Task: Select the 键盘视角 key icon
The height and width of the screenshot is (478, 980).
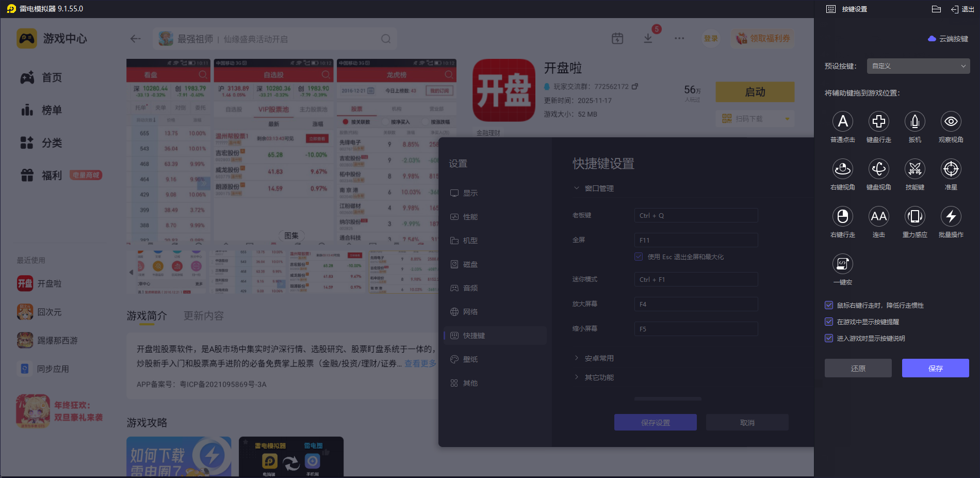Action: point(878,169)
